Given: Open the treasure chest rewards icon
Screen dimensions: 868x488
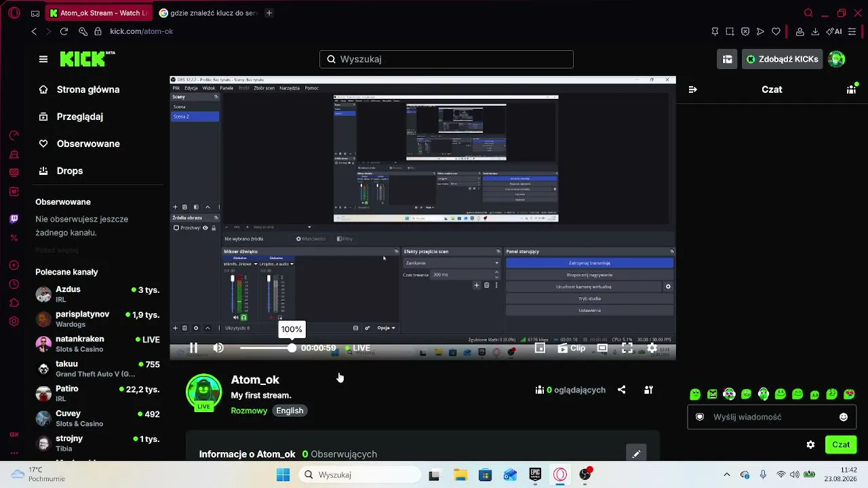Looking at the screenshot, I should click(x=727, y=59).
